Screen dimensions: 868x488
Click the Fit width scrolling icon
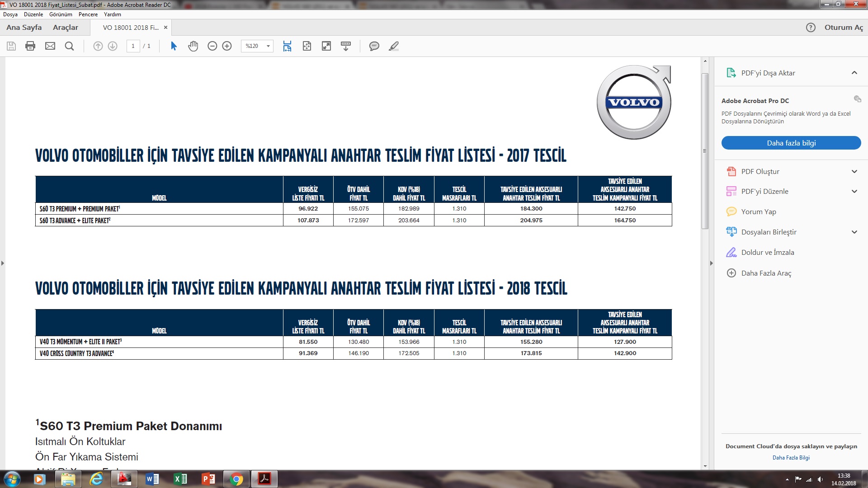(x=287, y=46)
